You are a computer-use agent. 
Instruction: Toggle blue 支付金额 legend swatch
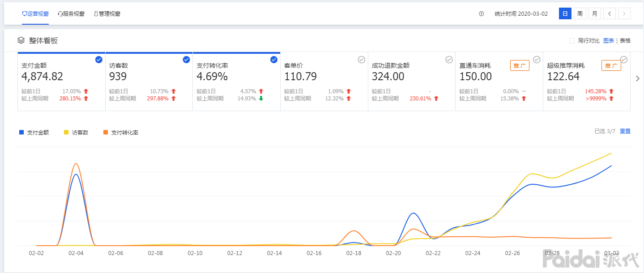coord(21,132)
